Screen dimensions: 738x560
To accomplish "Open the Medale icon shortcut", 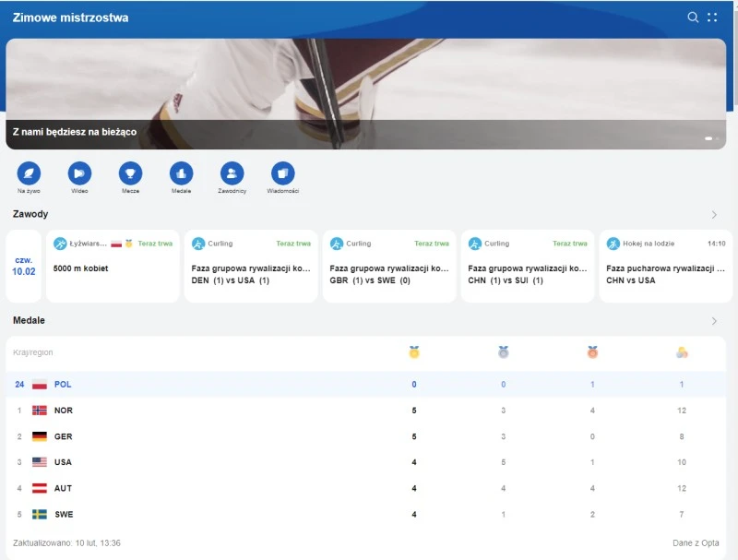I will 181,173.
